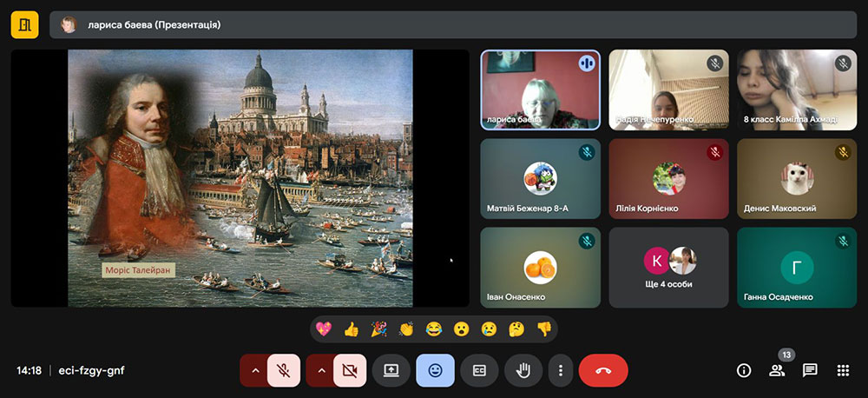The width and height of the screenshot is (868, 398).
Task: Close the emoji reactions bar toggle
Action: [x=435, y=370]
